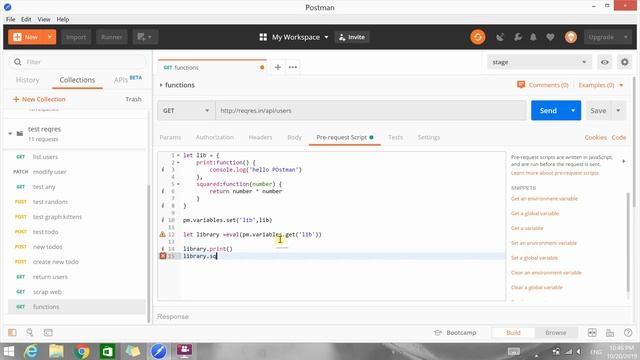Click the error marker on line 15
Screen dimensions: 640x360
coord(163,256)
